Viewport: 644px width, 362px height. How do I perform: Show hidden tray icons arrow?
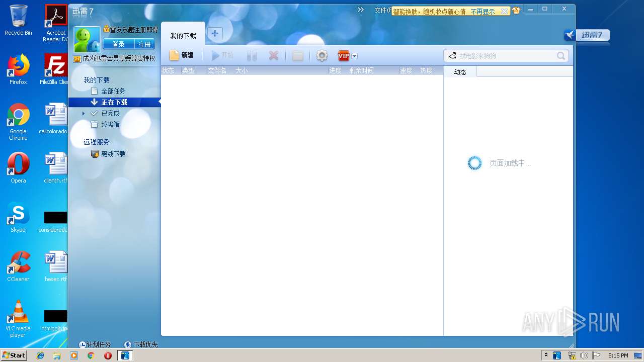coord(546,355)
